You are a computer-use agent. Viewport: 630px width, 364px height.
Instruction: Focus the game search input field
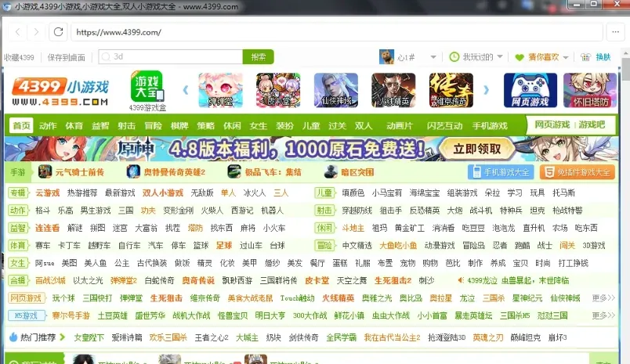[x=171, y=57]
